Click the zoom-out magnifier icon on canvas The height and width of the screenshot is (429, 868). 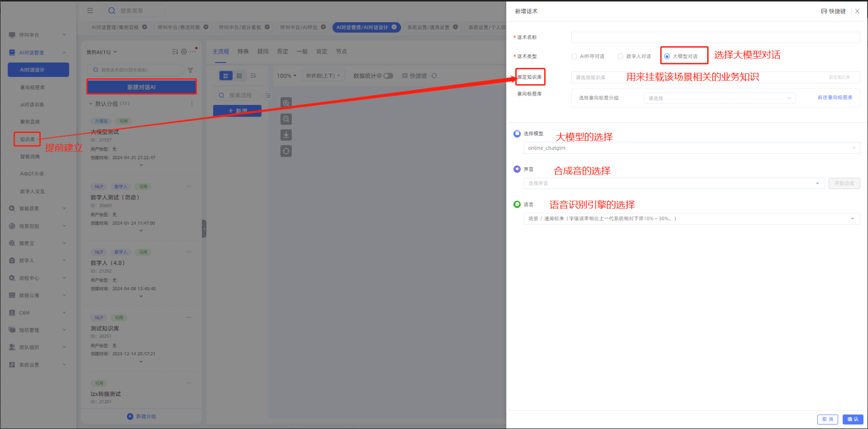(286, 119)
